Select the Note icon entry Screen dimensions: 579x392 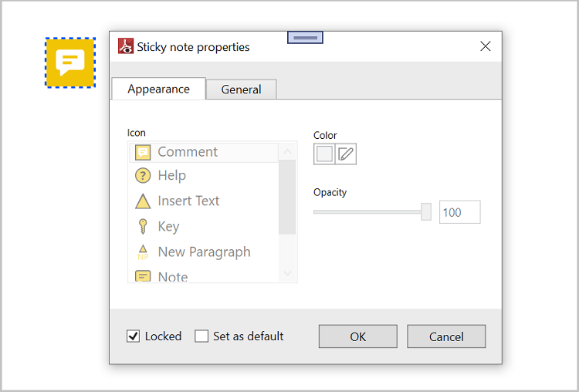[x=143, y=275]
